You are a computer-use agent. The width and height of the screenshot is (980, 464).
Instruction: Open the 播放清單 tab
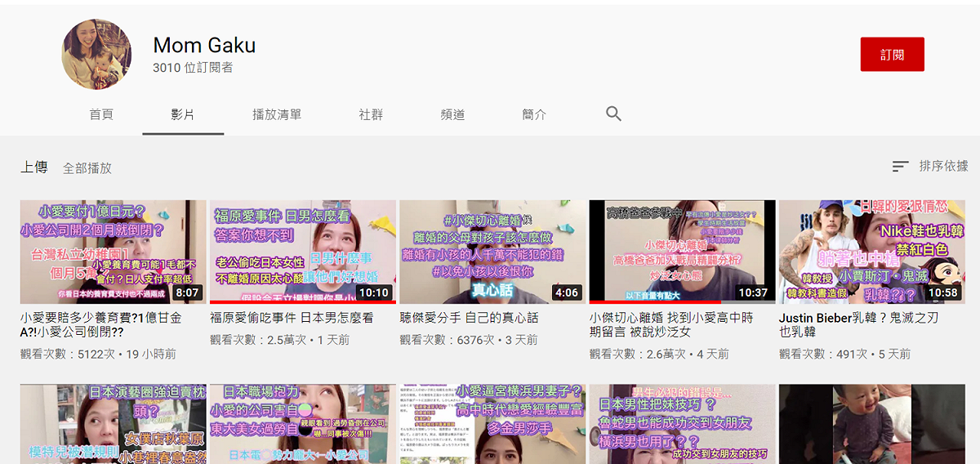(277, 114)
